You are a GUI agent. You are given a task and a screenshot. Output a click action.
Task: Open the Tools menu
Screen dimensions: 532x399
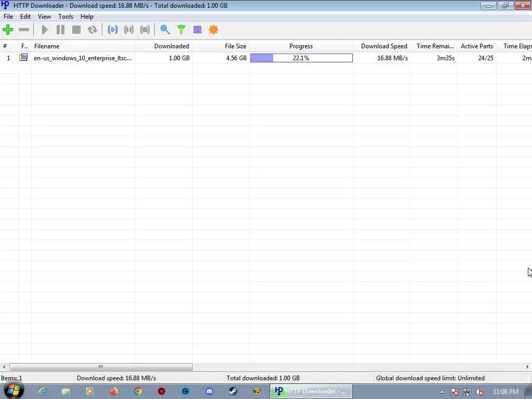[65, 16]
